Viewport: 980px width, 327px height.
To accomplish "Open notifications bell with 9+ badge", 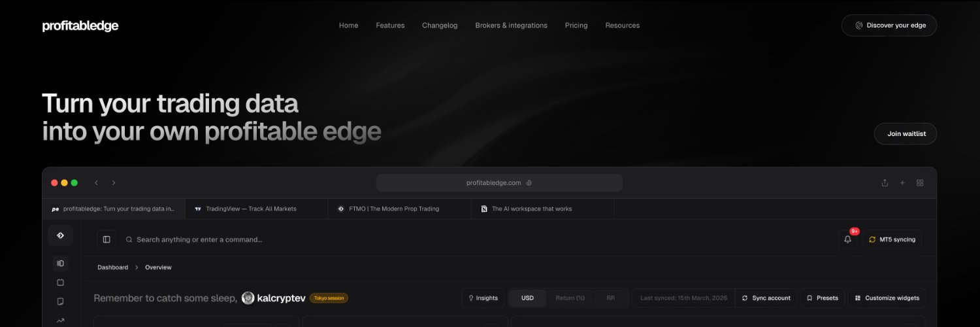I will coord(848,239).
